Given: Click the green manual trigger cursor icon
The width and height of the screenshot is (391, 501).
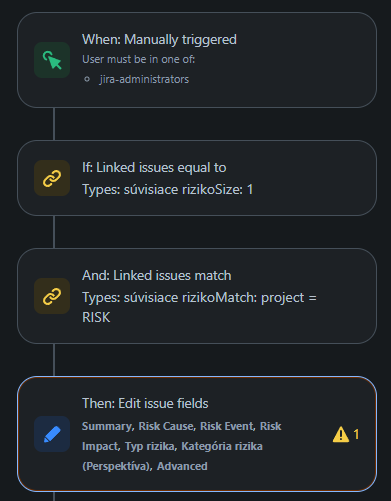Looking at the screenshot, I should (52, 60).
